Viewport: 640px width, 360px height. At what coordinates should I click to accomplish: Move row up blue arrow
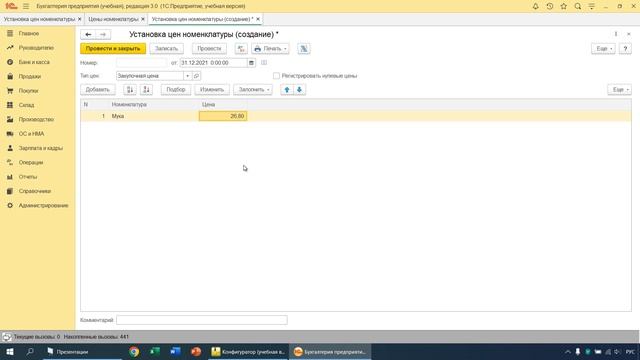(287, 89)
